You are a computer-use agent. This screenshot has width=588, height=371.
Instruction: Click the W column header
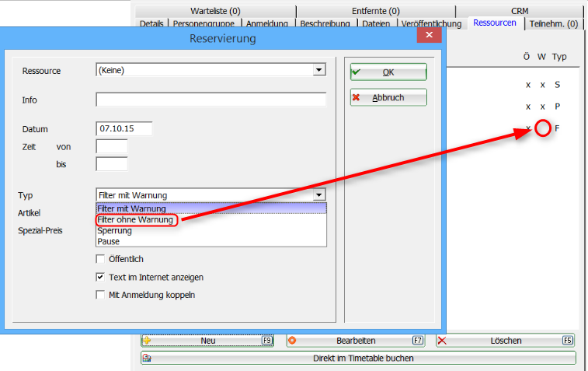pos(541,57)
